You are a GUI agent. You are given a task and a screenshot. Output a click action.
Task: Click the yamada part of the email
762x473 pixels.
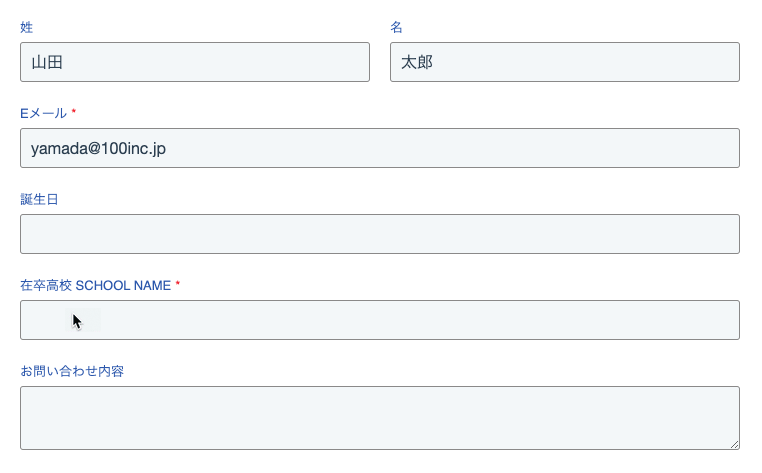58,148
